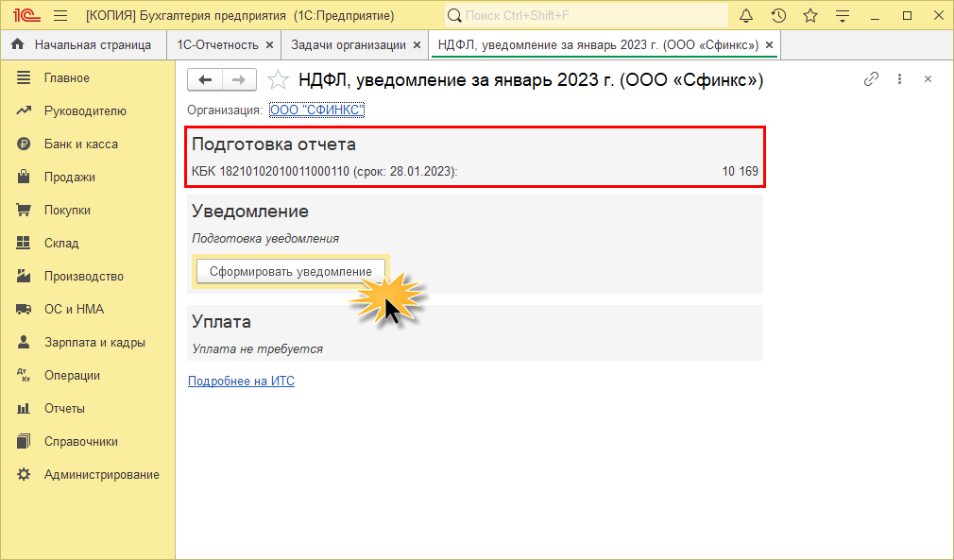
Task: Go forward with the right arrow button
Action: (x=239, y=79)
